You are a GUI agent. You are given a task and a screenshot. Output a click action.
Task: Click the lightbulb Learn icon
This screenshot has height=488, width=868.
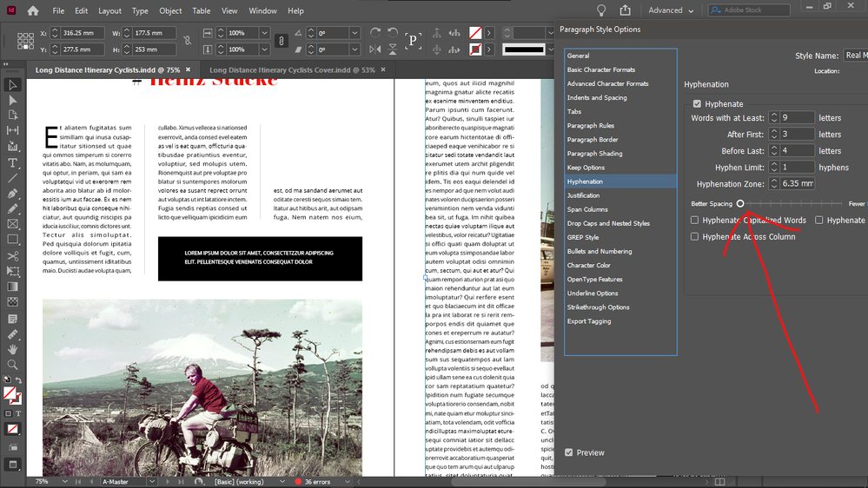pyautogui.click(x=600, y=10)
